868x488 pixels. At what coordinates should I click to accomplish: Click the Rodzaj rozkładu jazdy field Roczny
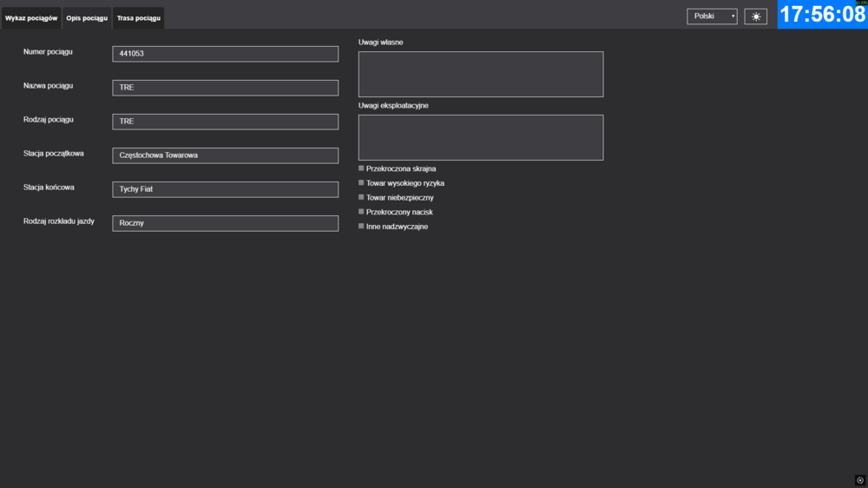click(225, 223)
